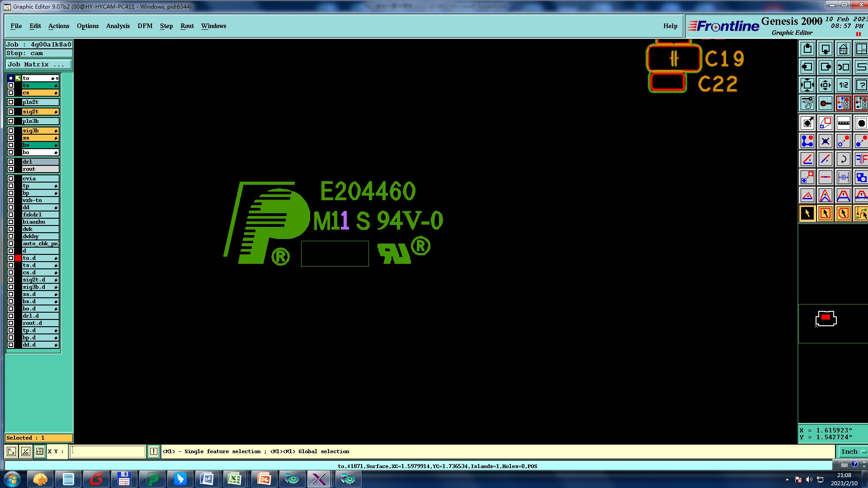Click the Job Matrix button
Image resolution: width=868 pixels, height=488 pixels.
pyautogui.click(x=38, y=65)
